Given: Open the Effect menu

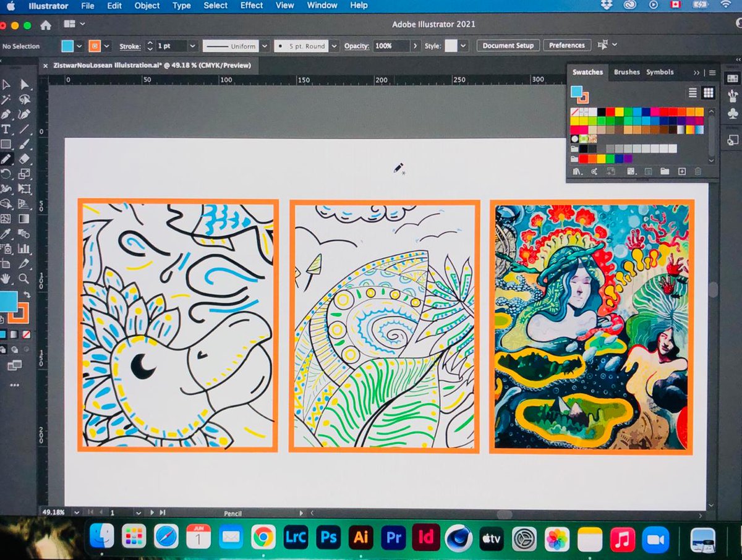Looking at the screenshot, I should click(251, 6).
